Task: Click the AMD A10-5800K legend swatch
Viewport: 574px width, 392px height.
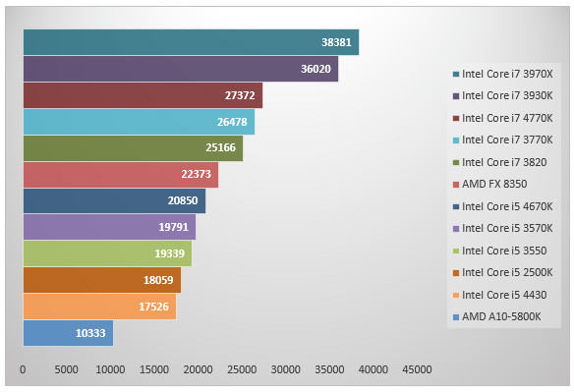Action: click(x=456, y=317)
